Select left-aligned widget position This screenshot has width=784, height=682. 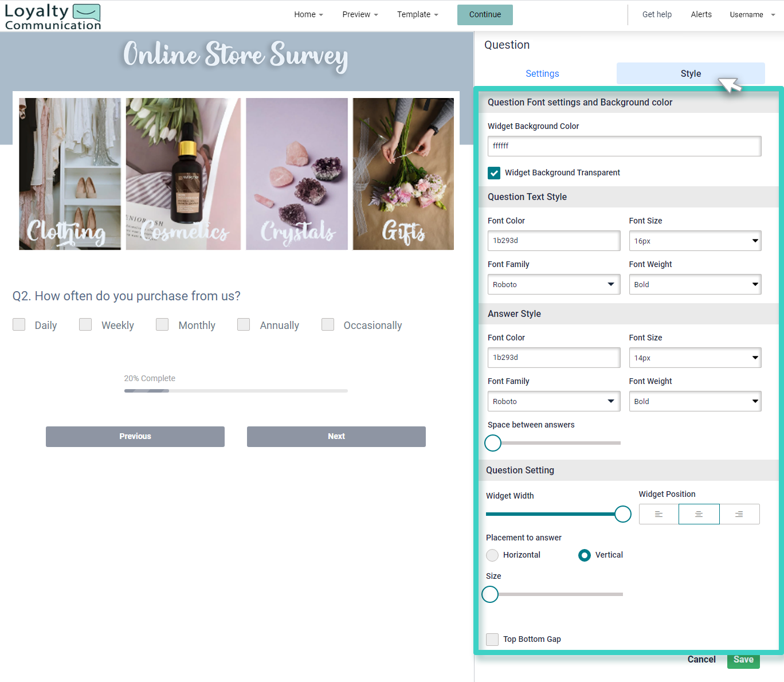pyautogui.click(x=658, y=514)
